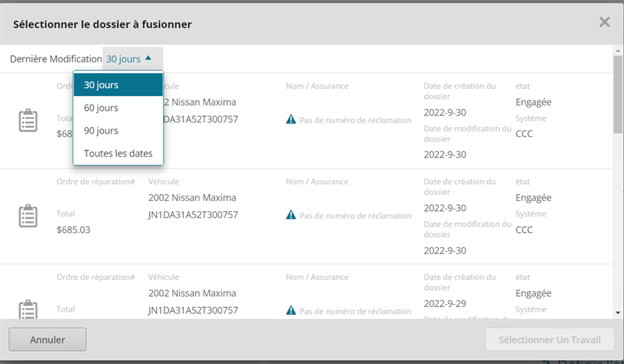
Task: Click creation date '2022-9-29'
Action: click(445, 303)
